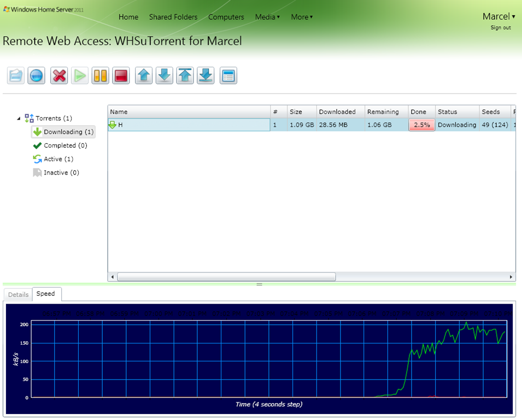Image resolution: width=522 pixels, height=420 pixels.
Task: Open the Computers page
Action: pos(226,17)
